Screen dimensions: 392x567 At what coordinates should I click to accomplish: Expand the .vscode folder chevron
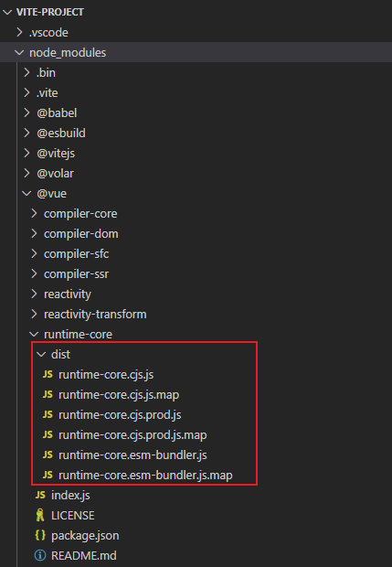(19, 32)
